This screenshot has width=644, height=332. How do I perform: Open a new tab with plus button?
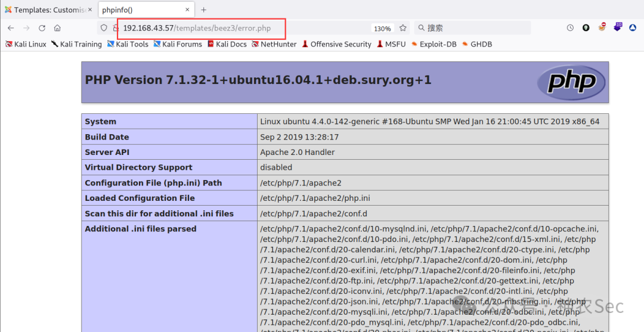coord(204,10)
